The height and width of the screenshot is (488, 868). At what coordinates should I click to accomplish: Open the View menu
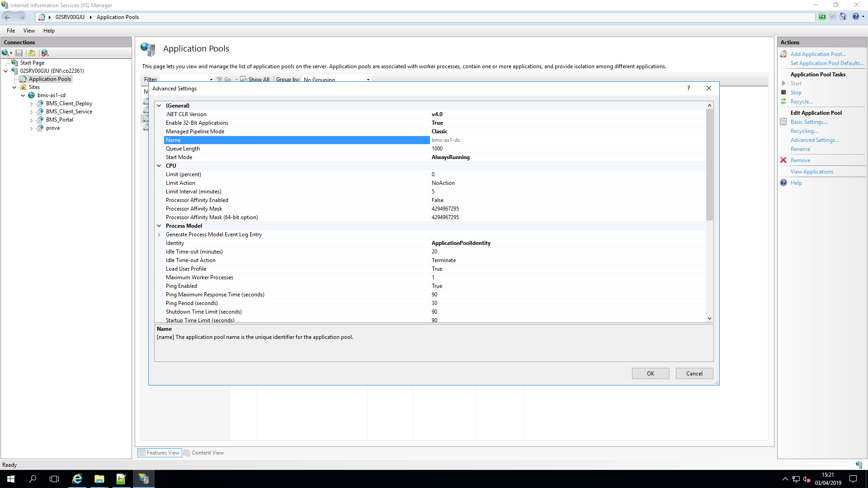pyautogui.click(x=29, y=31)
